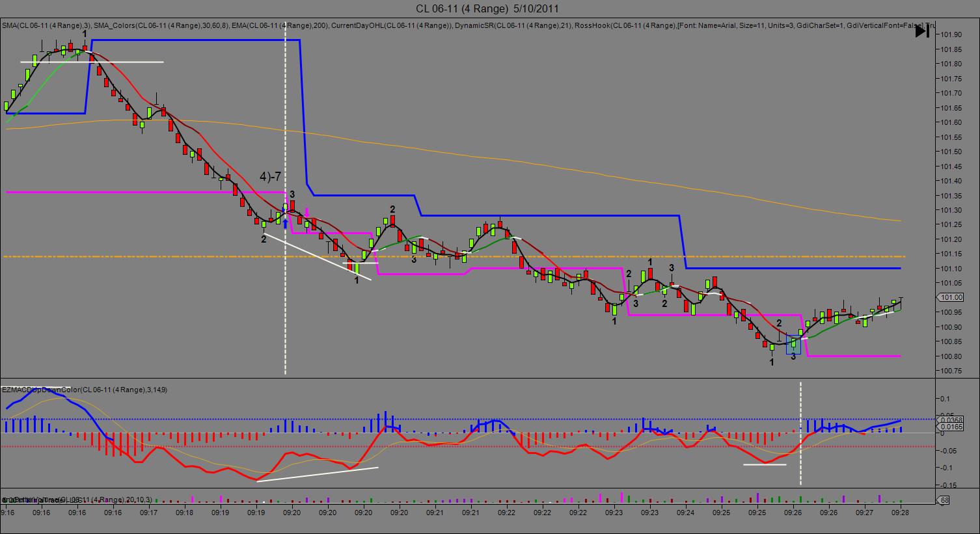Screen dimensions: 980x534
Task: Click the MACD value marker 0.0358
Action: 951,420
